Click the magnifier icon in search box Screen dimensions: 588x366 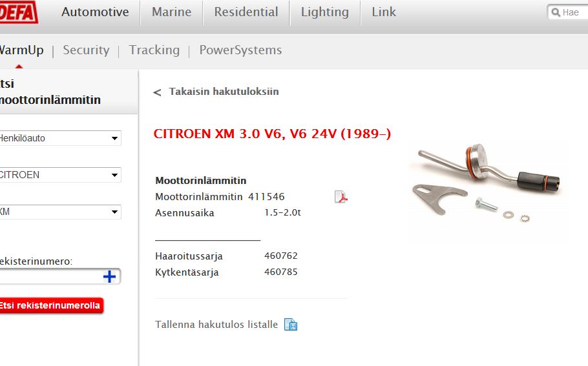click(556, 12)
